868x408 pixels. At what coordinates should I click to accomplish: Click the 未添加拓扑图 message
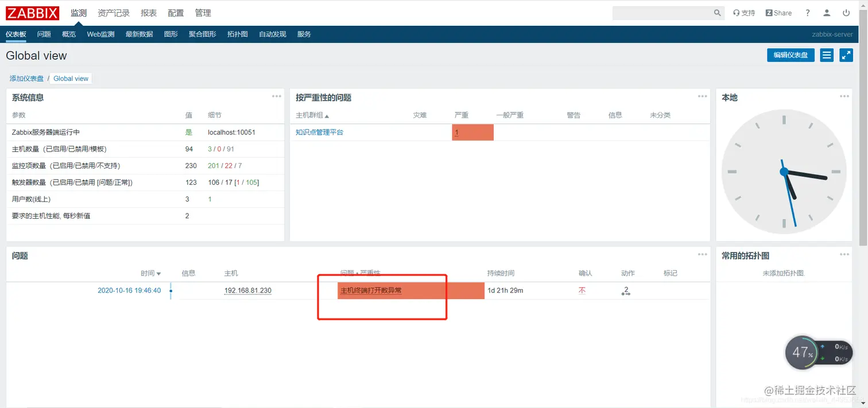[784, 274]
